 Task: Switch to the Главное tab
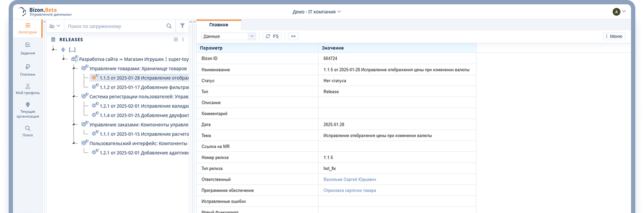coord(219,25)
